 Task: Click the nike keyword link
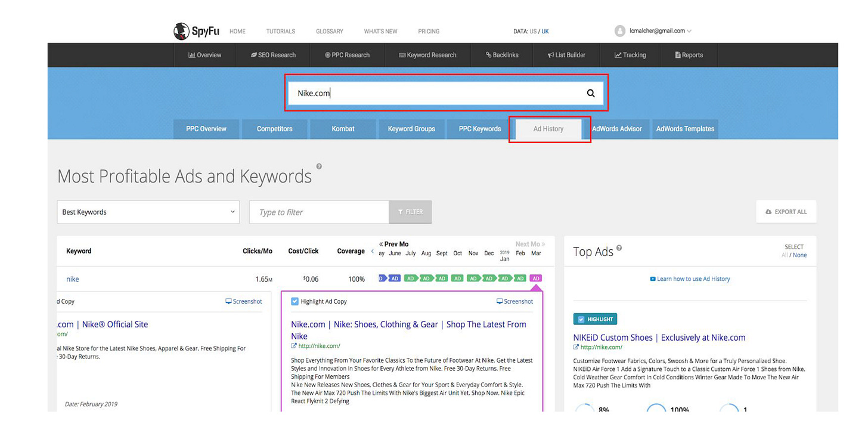pyautogui.click(x=73, y=279)
